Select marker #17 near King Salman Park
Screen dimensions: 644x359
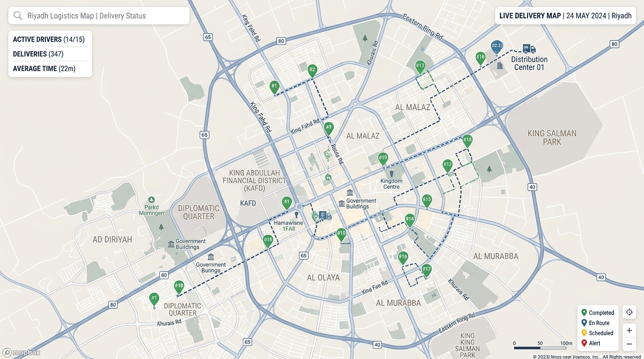tap(447, 165)
